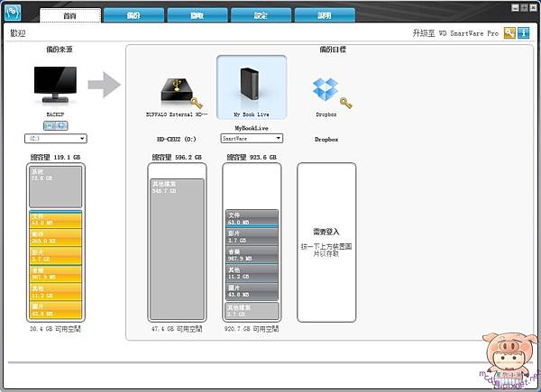Open the 擷取 (Retrieve) tab
This screenshot has width=541, height=392.
point(197,15)
